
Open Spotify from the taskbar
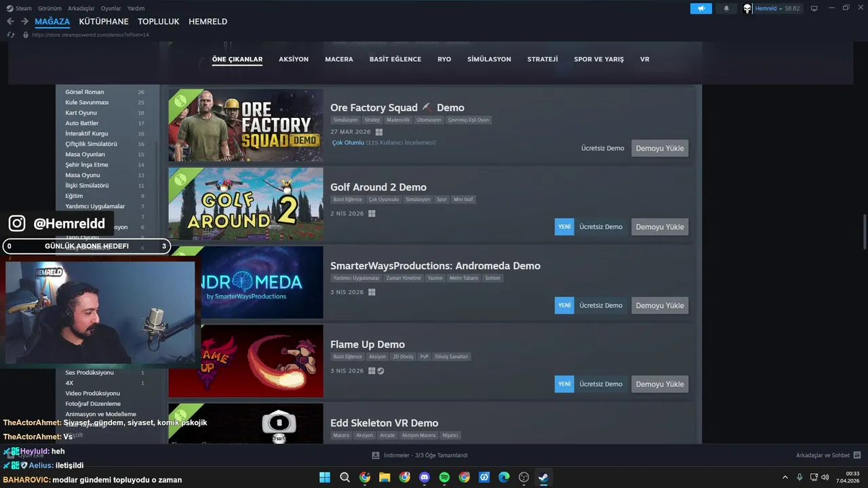click(444, 477)
